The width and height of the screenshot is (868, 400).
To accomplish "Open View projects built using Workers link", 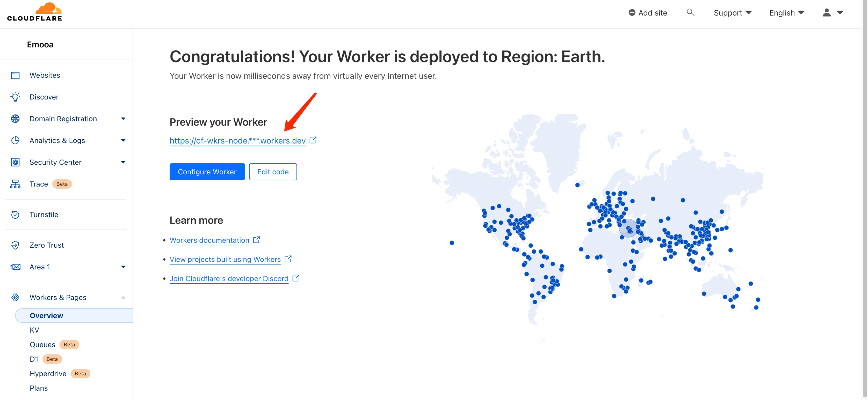I will click(x=225, y=260).
